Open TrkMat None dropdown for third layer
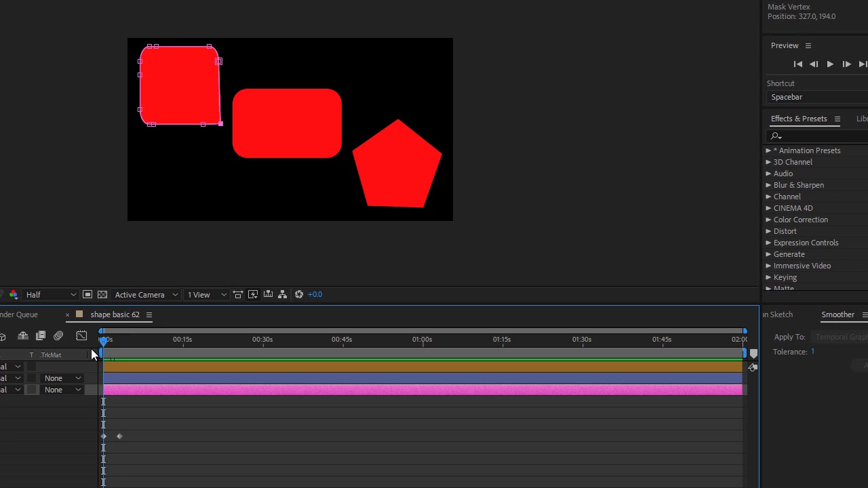Image resolution: width=868 pixels, height=488 pixels. point(62,390)
